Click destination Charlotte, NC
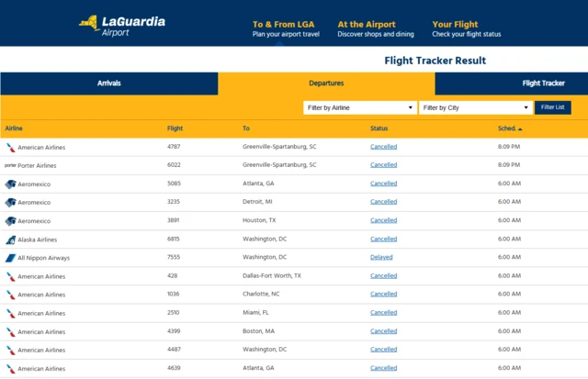The image size is (588, 379). point(261,295)
